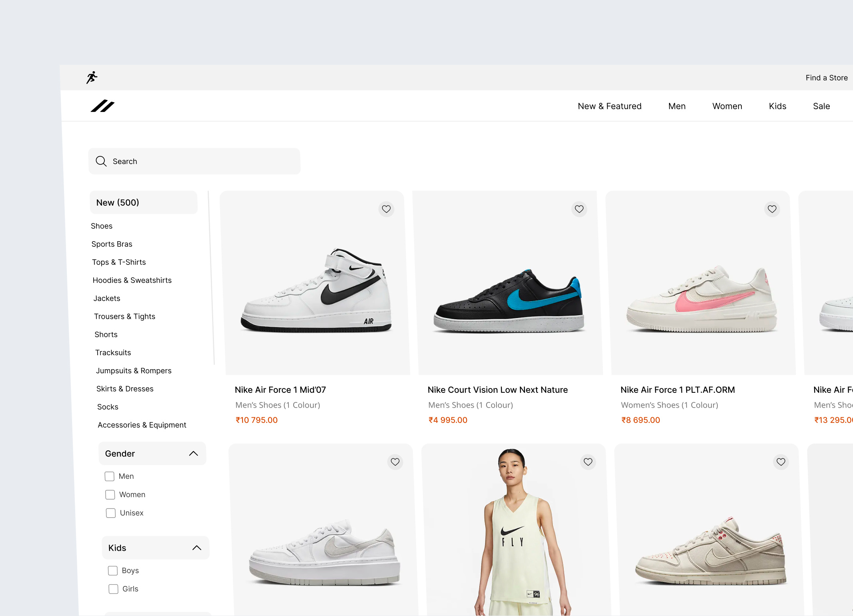This screenshot has width=853, height=616.
Task: Filter products by the Shoes category
Action: pyautogui.click(x=102, y=226)
